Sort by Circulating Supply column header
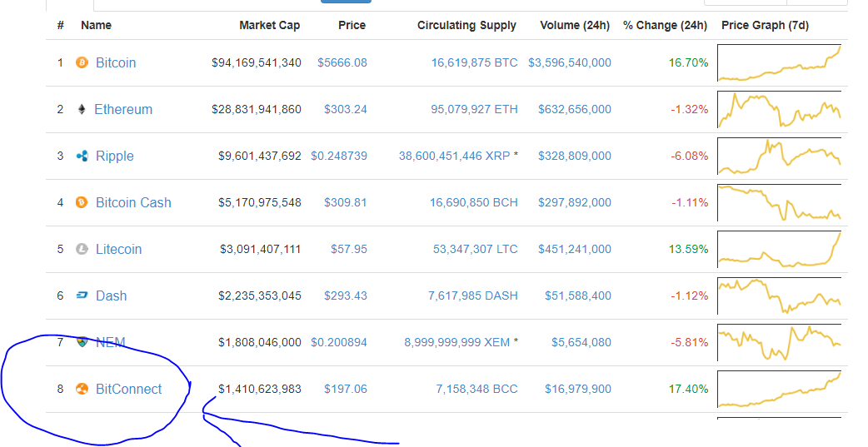868x447 pixels. pos(466,26)
